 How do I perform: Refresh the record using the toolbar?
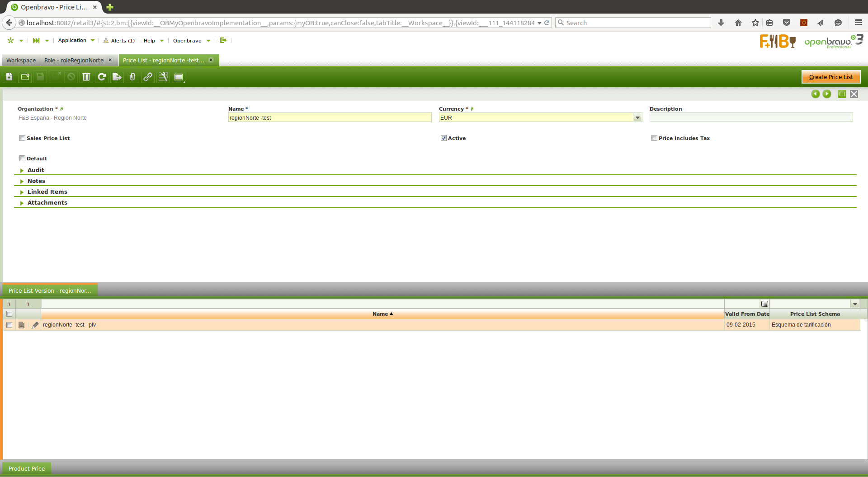pos(102,77)
